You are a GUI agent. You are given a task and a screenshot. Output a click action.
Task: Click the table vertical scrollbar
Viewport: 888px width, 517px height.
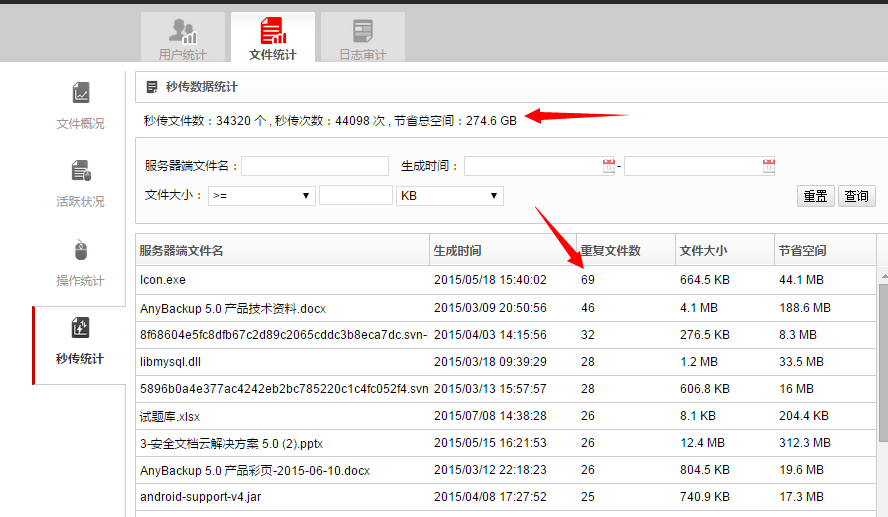pyautogui.click(x=882, y=380)
